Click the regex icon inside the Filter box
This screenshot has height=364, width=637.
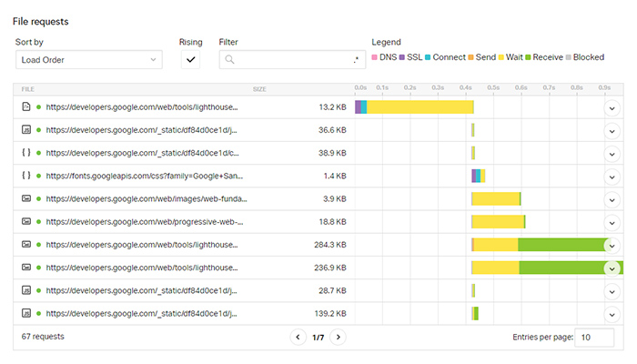[356, 60]
